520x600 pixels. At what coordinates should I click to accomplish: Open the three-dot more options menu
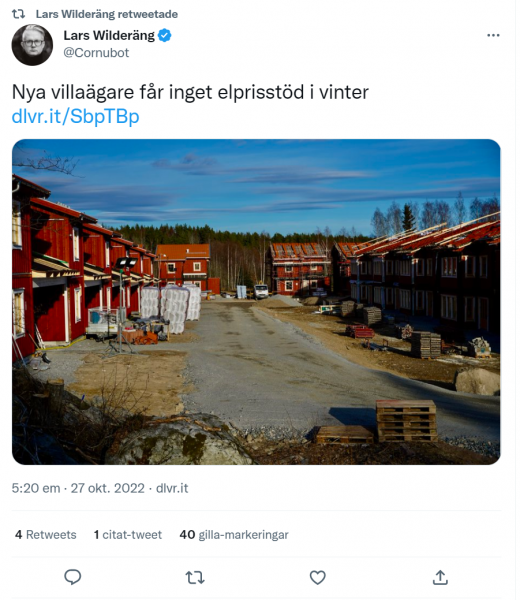(x=493, y=35)
